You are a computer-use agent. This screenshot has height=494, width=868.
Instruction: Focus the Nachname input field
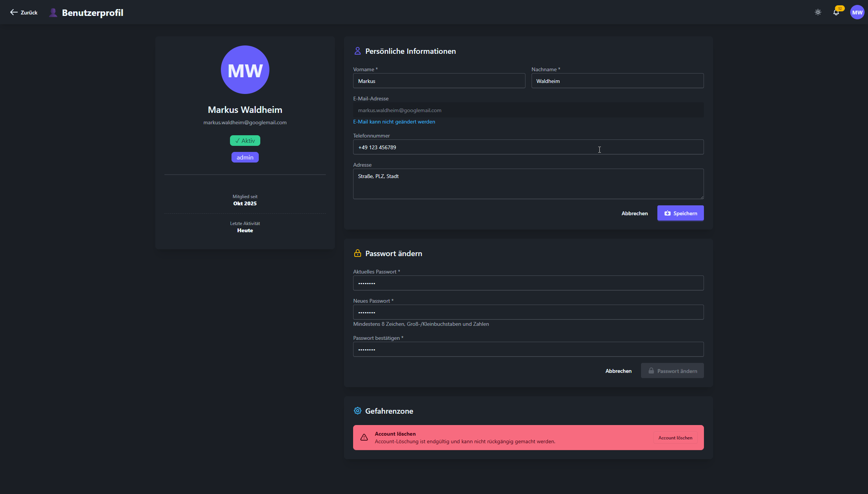[617, 81]
